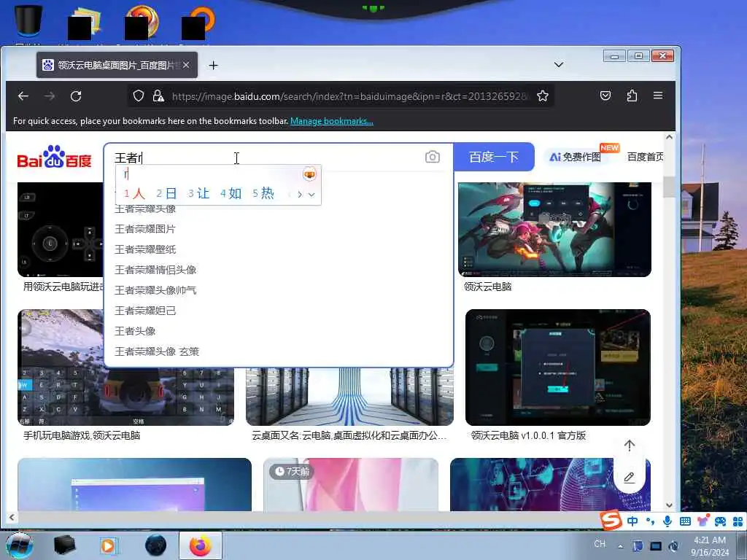Click the 百度一下 search button
This screenshot has height=560, width=747.
pos(494,157)
